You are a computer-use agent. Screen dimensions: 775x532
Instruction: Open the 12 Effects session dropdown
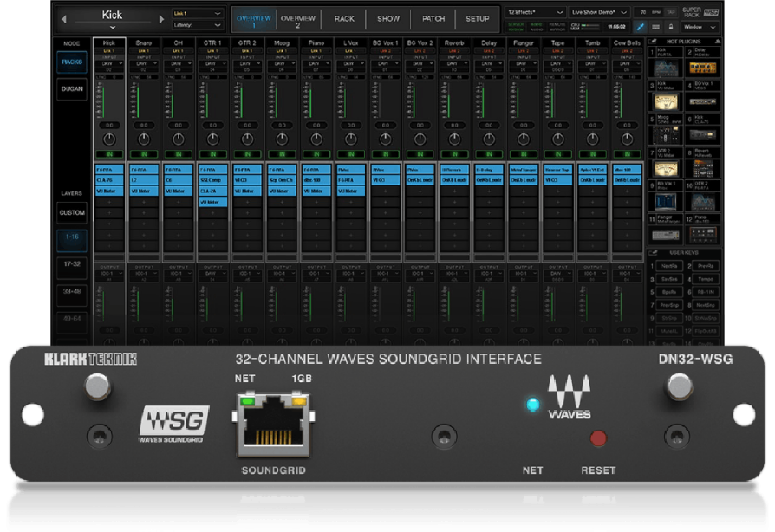click(x=535, y=12)
